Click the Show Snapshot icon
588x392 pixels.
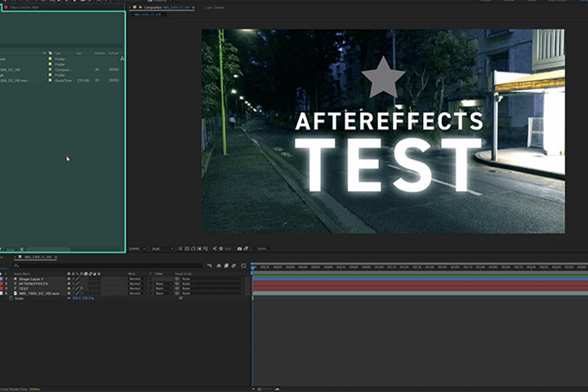click(x=246, y=249)
